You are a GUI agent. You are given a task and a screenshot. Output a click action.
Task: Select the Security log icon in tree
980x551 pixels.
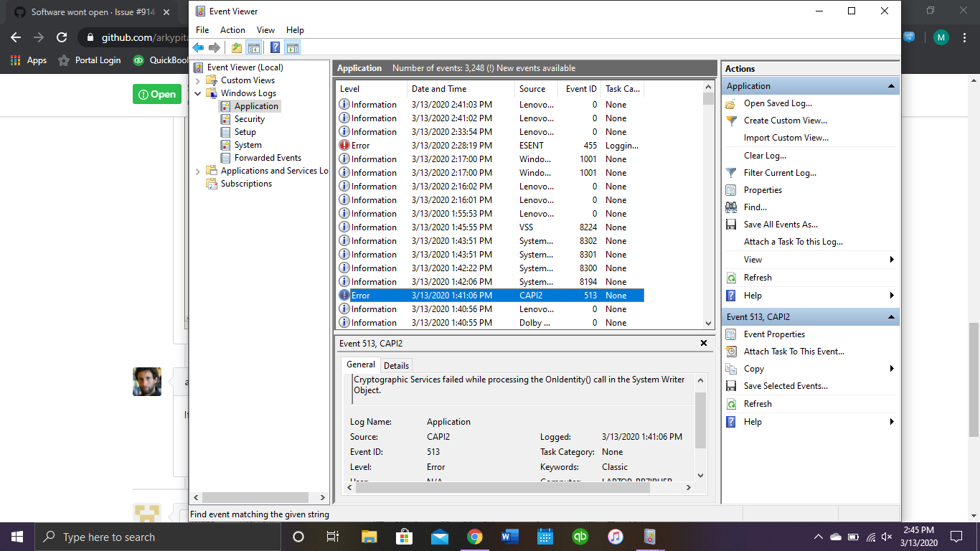[x=226, y=119]
